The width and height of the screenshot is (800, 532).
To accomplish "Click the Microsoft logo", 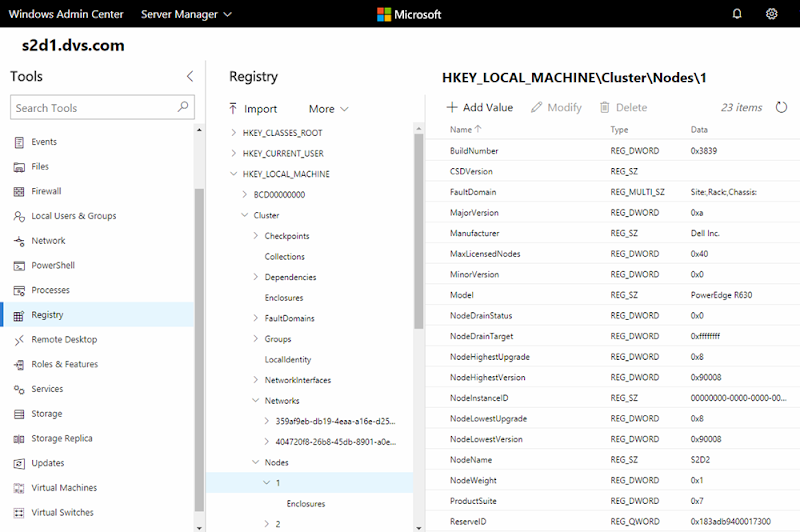I will [409, 14].
